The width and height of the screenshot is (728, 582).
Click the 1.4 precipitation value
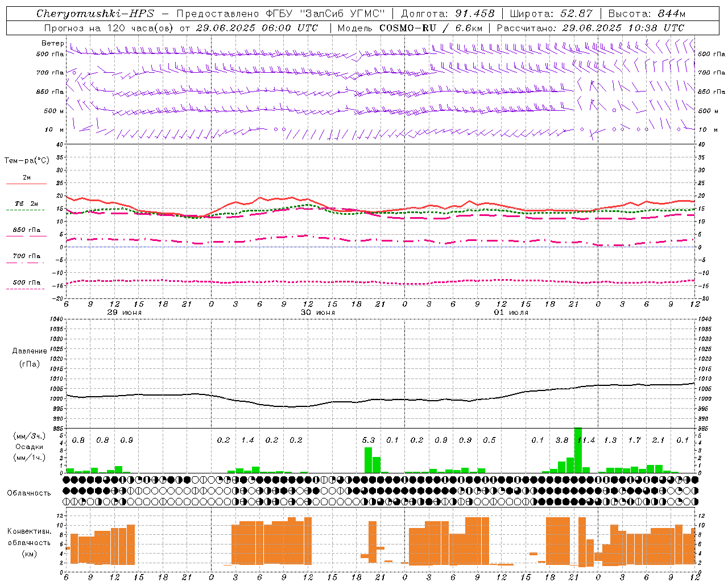point(248,440)
